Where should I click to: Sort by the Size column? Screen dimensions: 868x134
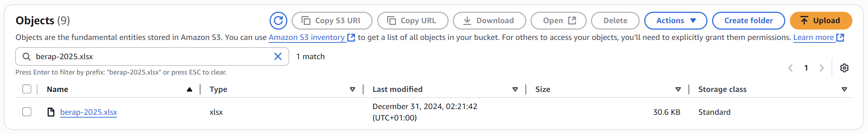(x=678, y=89)
